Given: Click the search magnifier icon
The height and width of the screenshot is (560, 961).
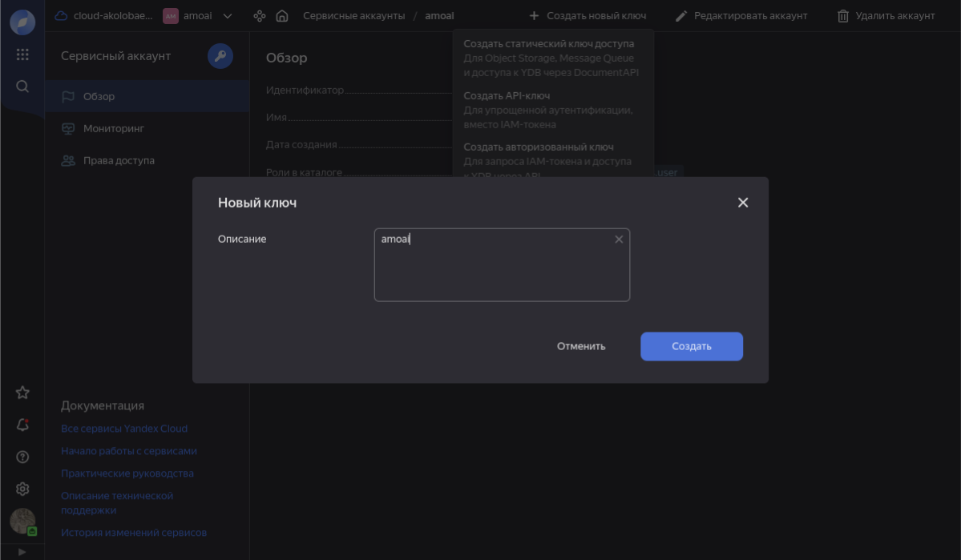Looking at the screenshot, I should coord(22,87).
